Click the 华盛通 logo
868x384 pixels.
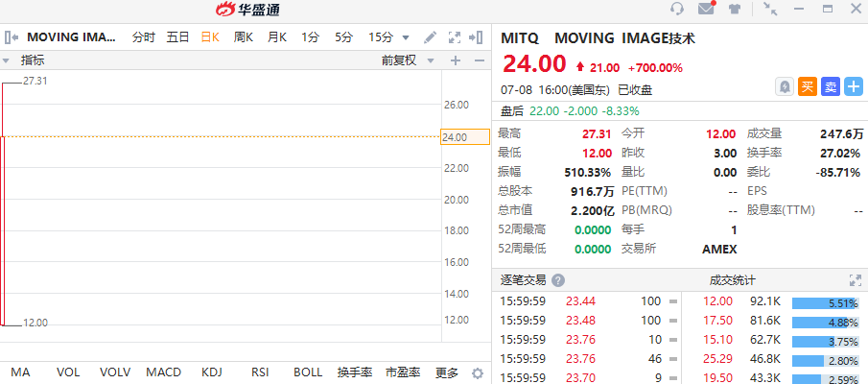tap(248, 9)
